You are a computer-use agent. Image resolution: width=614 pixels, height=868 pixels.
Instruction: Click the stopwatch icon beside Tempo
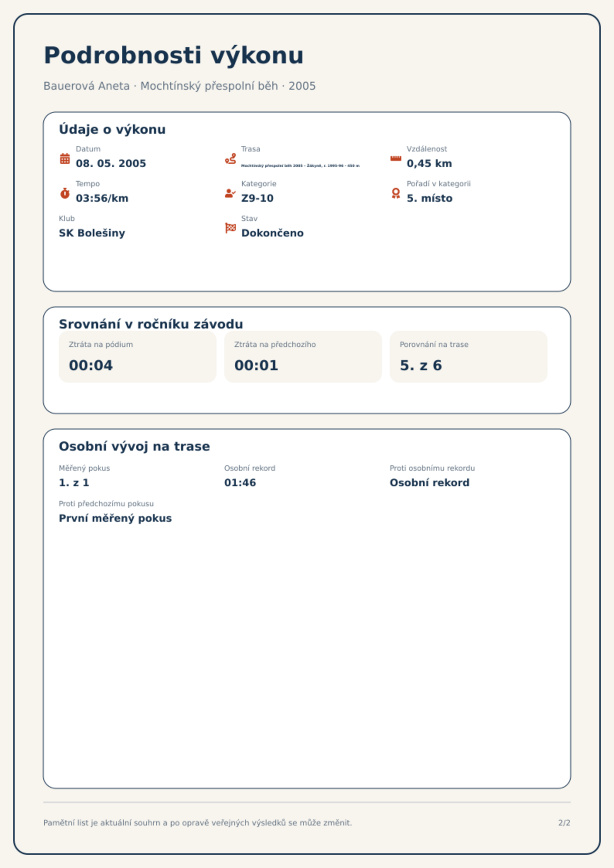[x=65, y=193]
